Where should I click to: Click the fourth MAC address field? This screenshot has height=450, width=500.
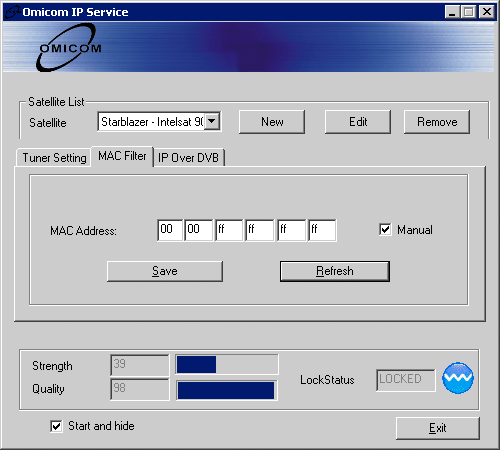point(260,230)
